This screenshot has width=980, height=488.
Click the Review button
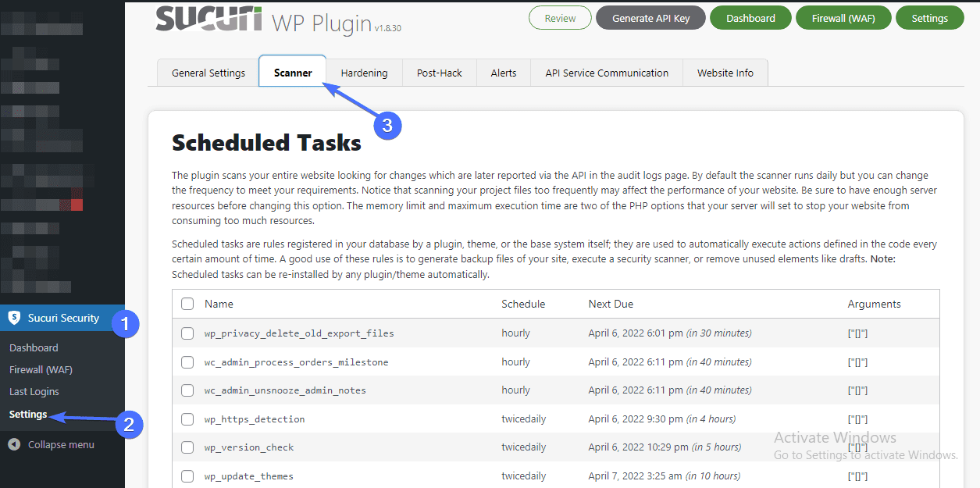[560, 18]
